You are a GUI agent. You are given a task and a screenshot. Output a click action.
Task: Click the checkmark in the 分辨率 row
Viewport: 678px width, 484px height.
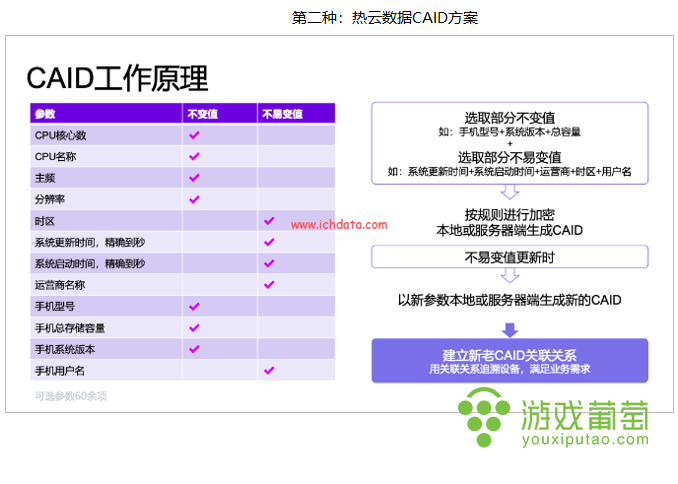click(194, 199)
